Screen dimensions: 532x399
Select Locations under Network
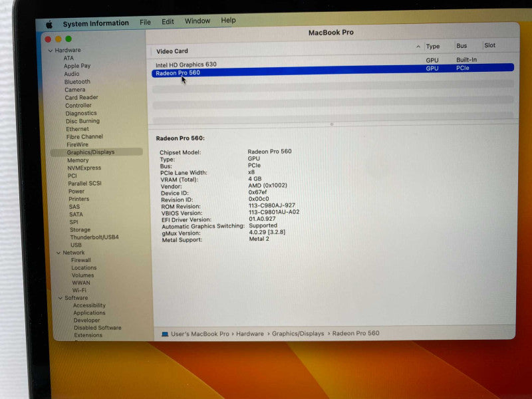pyautogui.click(x=84, y=268)
